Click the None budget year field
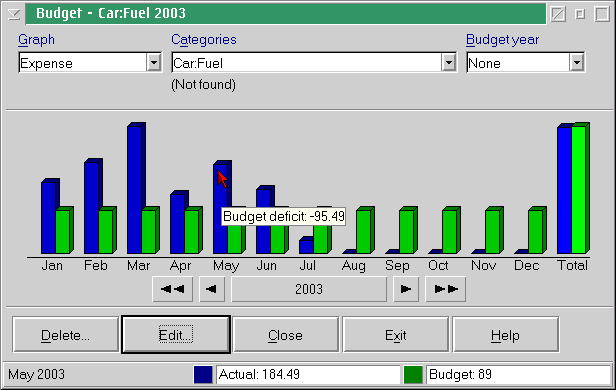The width and height of the screenshot is (616, 390). click(x=518, y=62)
